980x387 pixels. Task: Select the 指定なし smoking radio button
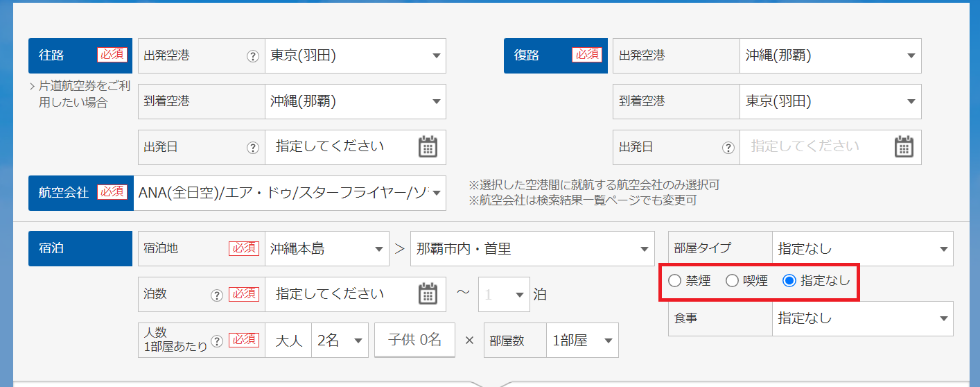[x=789, y=281]
